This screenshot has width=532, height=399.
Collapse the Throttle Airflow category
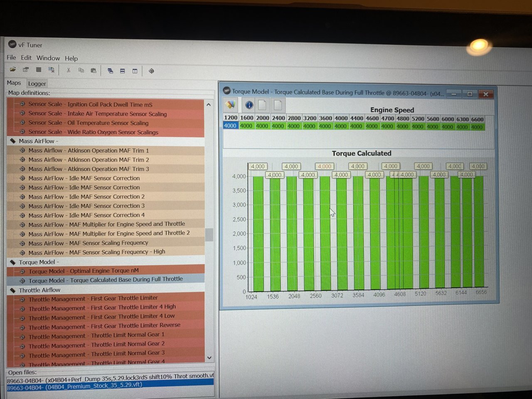[x=39, y=290]
